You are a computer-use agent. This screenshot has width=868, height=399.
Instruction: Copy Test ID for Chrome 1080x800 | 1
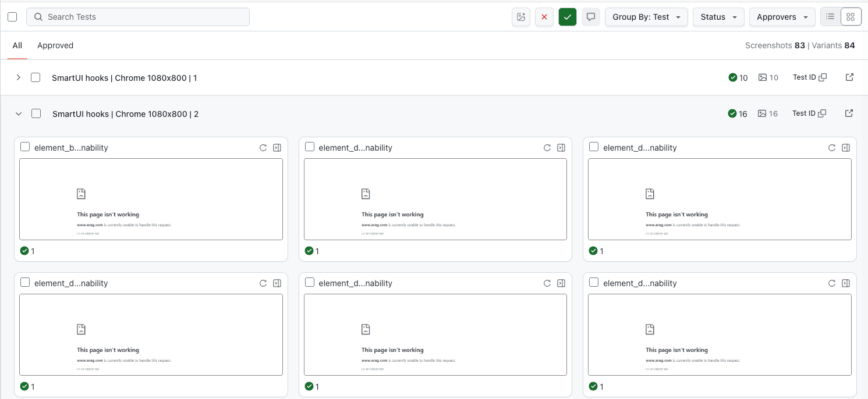[823, 77]
